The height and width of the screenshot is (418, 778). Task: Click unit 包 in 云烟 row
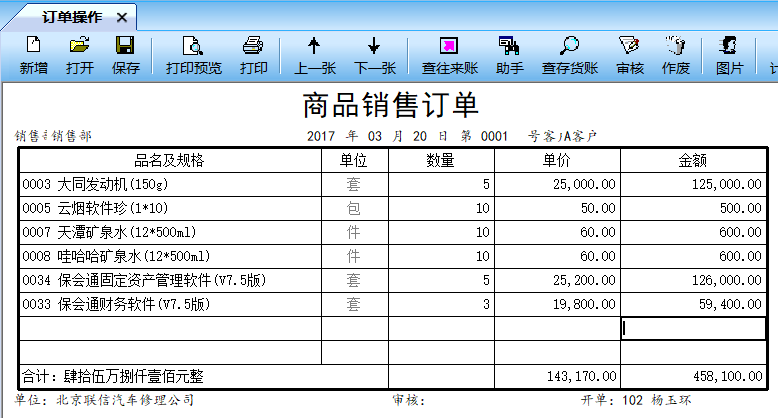[354, 209]
